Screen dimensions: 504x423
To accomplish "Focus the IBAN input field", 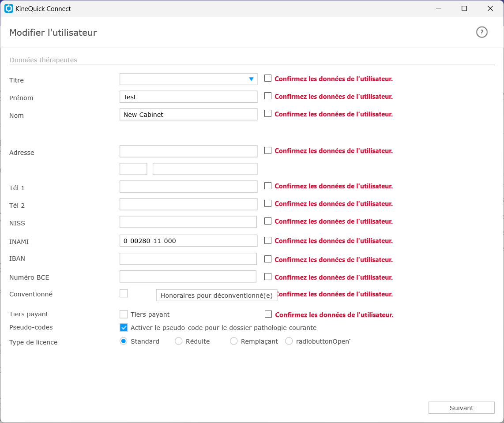I will pyautogui.click(x=188, y=259).
